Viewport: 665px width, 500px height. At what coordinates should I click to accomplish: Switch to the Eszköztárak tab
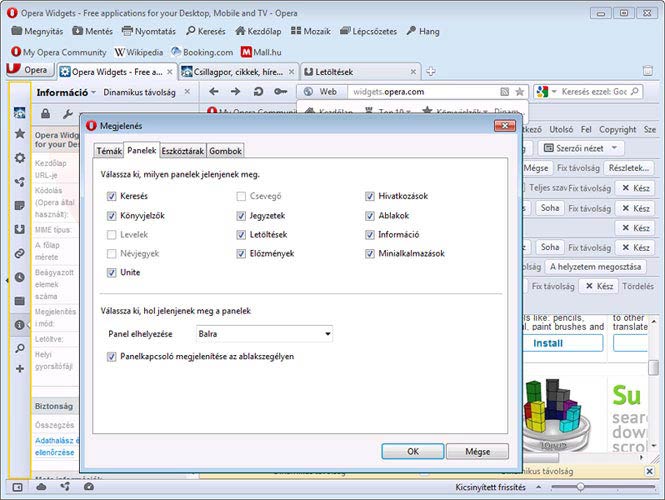click(183, 151)
